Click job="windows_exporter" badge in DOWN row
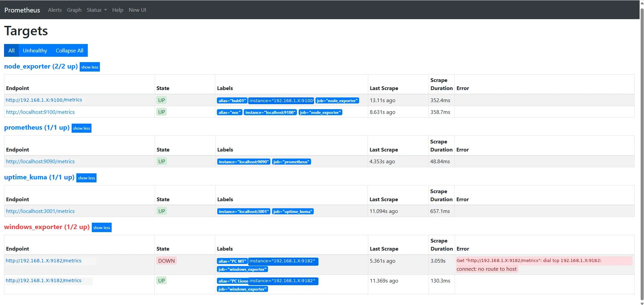This screenshot has width=644, height=305. pyautogui.click(x=242, y=269)
